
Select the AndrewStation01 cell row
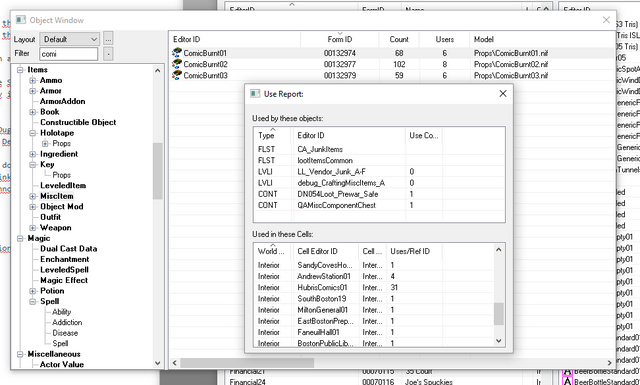pyautogui.click(x=373, y=276)
